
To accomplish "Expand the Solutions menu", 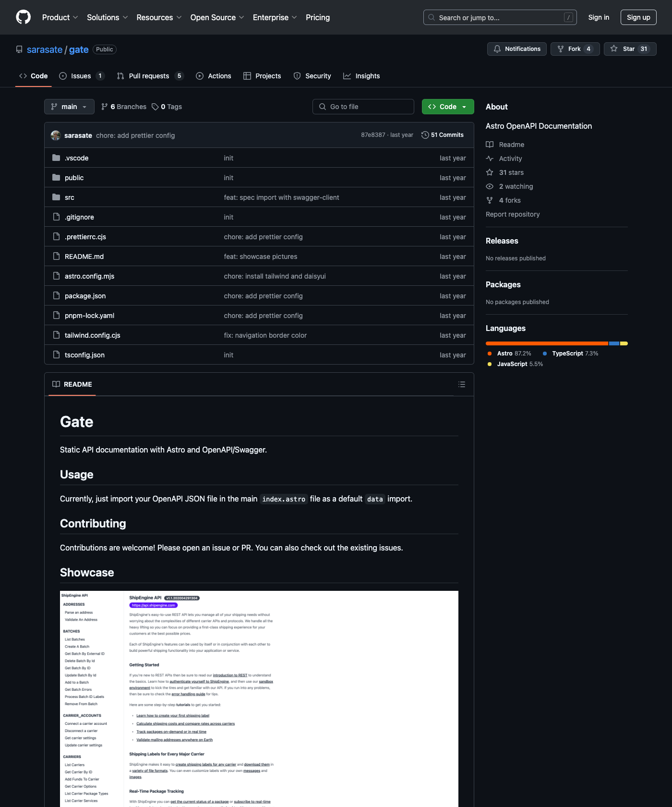I will coord(107,17).
